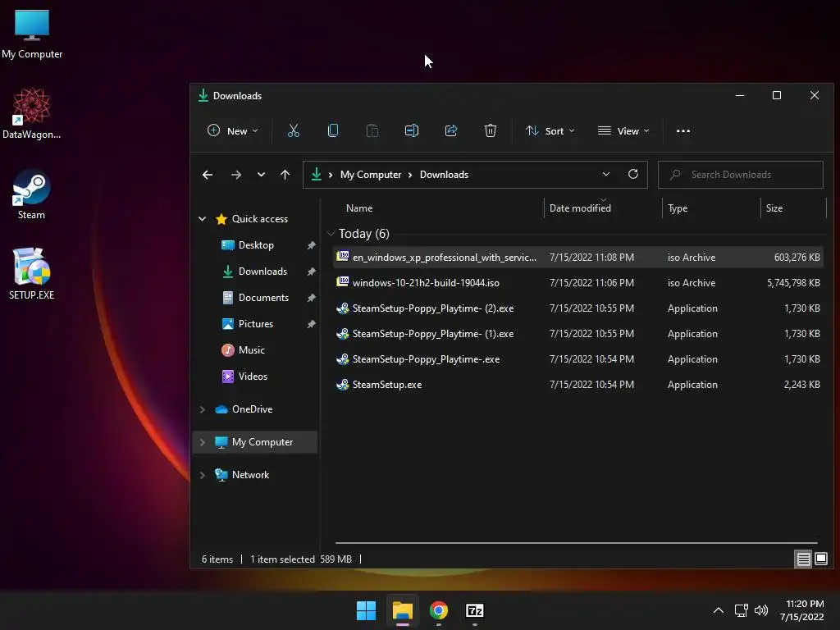
Task: Expand address bar history dropdown
Action: tap(606, 174)
